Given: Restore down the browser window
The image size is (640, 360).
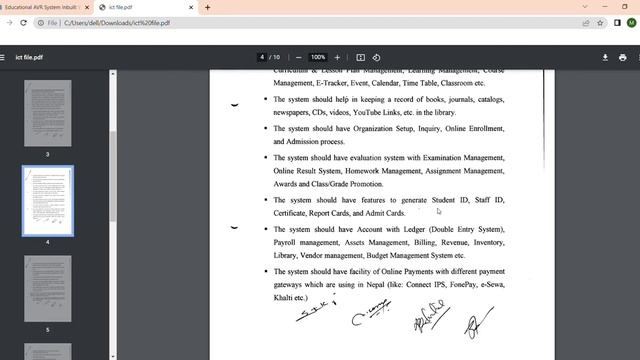Looking at the screenshot, I should pyautogui.click(x=624, y=7).
